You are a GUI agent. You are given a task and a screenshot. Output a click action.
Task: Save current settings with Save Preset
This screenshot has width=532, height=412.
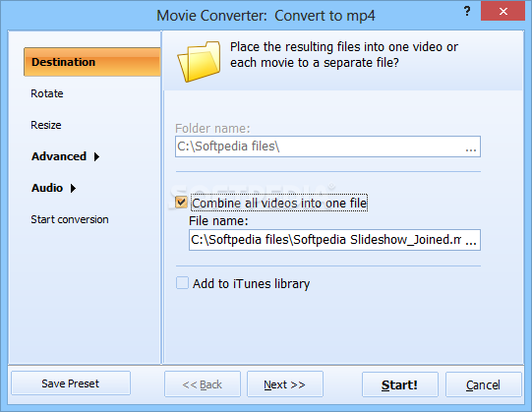pos(71,383)
